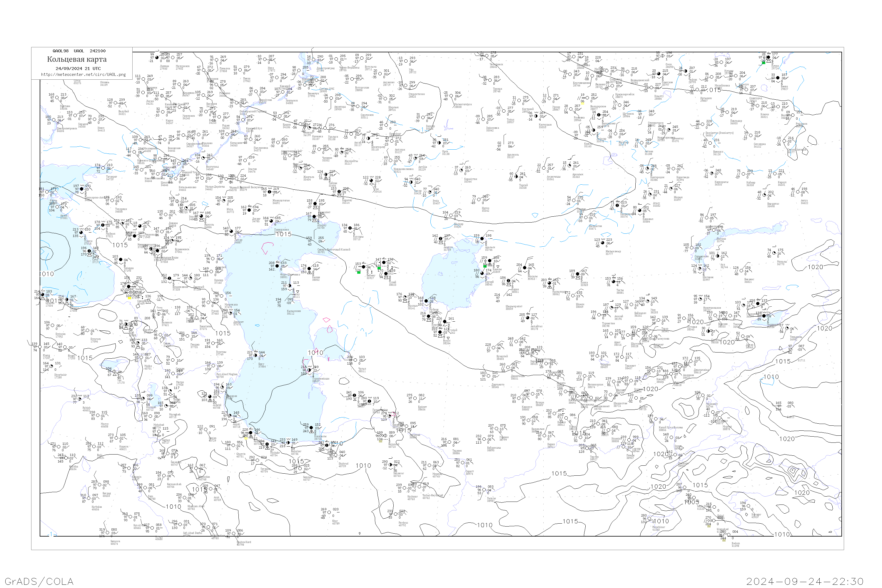Click the Islamabad station name label
This screenshot has width=882, height=588.
click(722, 529)
